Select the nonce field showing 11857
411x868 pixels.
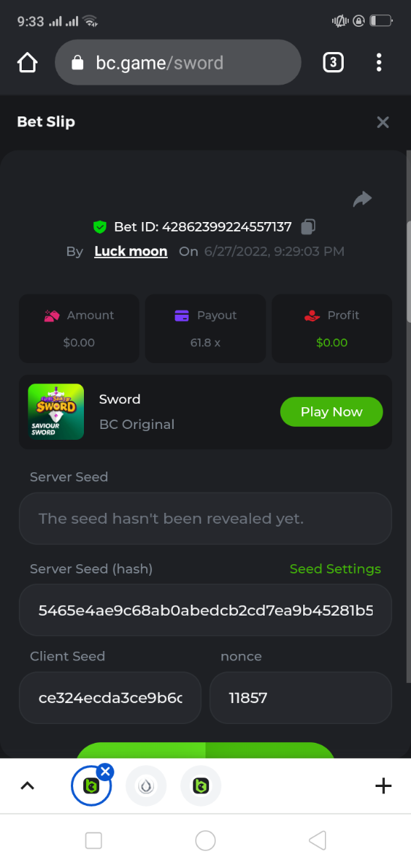click(301, 698)
